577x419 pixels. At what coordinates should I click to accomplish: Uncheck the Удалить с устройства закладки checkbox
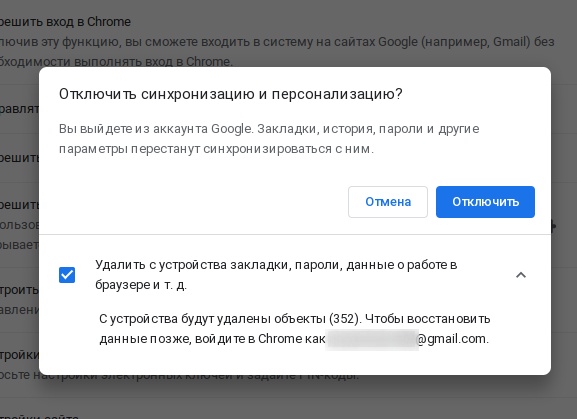coord(67,275)
